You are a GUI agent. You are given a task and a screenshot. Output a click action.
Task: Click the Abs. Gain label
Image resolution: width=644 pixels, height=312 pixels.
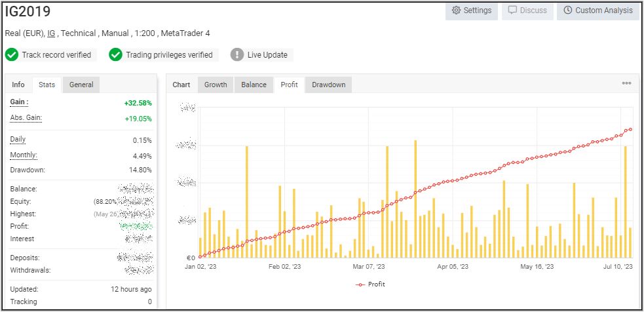(26, 118)
